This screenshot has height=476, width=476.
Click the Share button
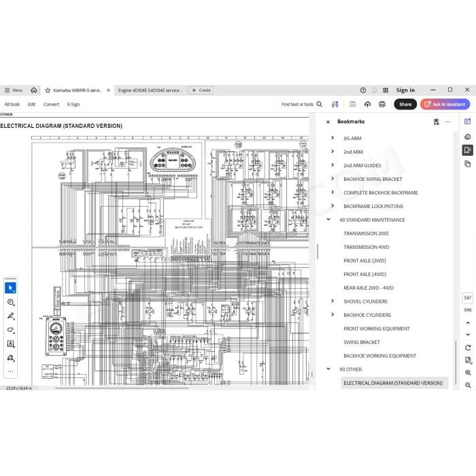click(405, 104)
